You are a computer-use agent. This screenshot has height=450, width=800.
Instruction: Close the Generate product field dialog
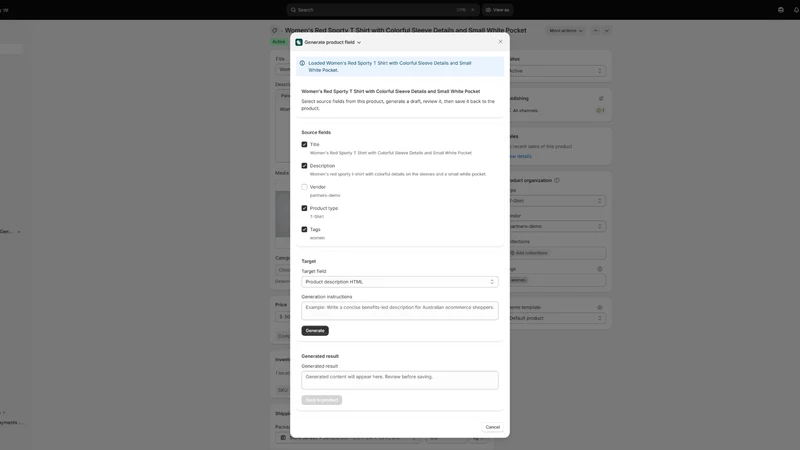(x=500, y=42)
